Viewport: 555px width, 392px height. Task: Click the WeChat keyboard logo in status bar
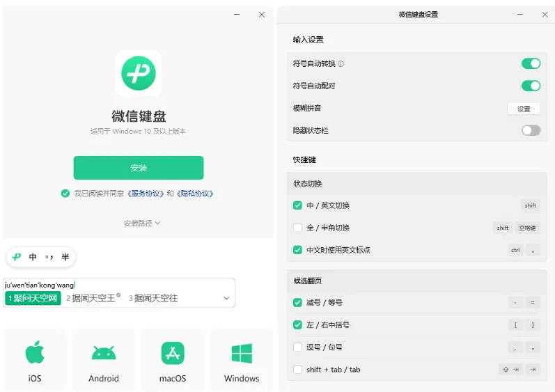coord(17,257)
